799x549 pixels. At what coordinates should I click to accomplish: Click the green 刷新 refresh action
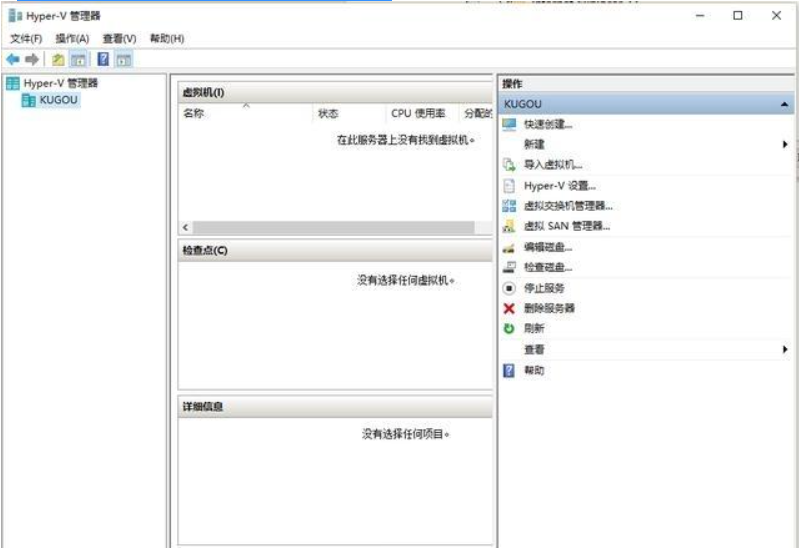(534, 329)
